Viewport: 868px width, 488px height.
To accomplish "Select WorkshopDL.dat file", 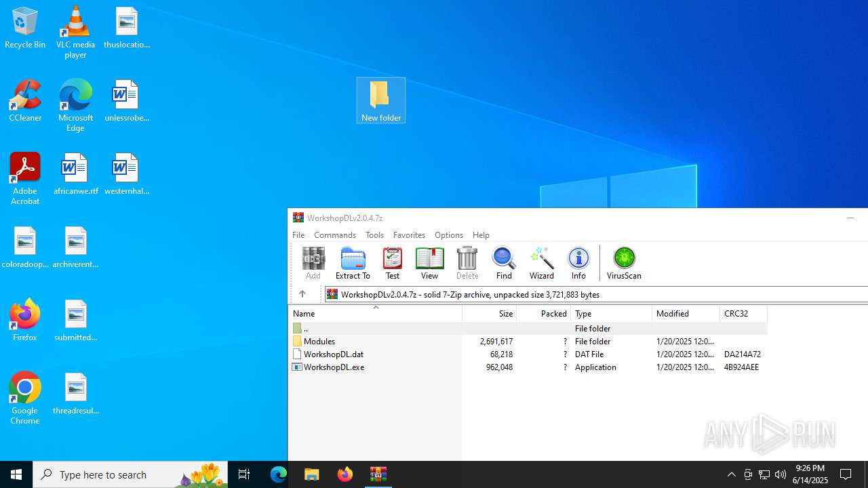I will click(x=528, y=354).
